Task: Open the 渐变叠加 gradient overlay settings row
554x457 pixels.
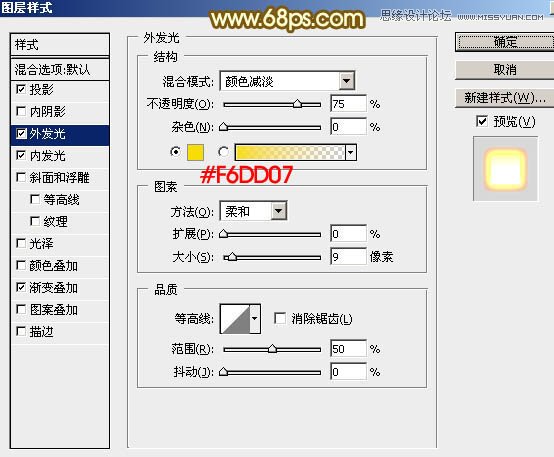Action: pyautogui.click(x=60, y=288)
